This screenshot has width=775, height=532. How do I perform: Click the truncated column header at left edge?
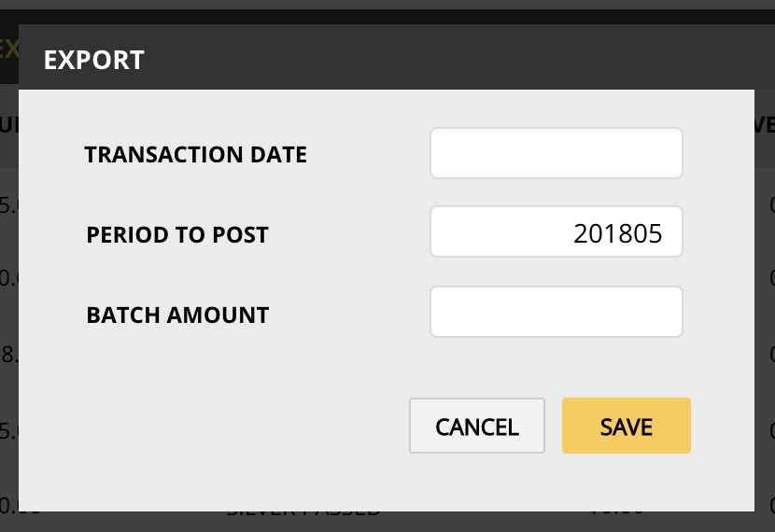(x=7, y=126)
